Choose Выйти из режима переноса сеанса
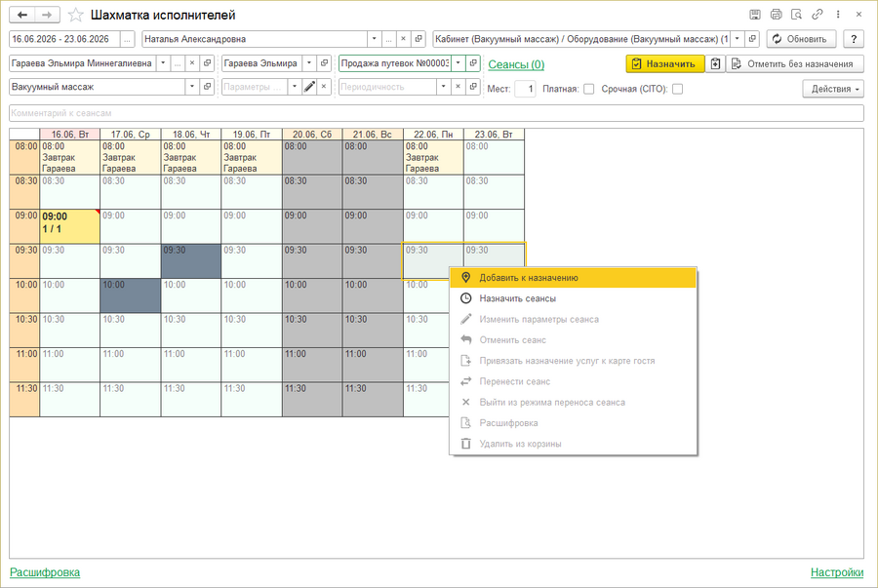This screenshot has height=588, width=878. coord(574,403)
